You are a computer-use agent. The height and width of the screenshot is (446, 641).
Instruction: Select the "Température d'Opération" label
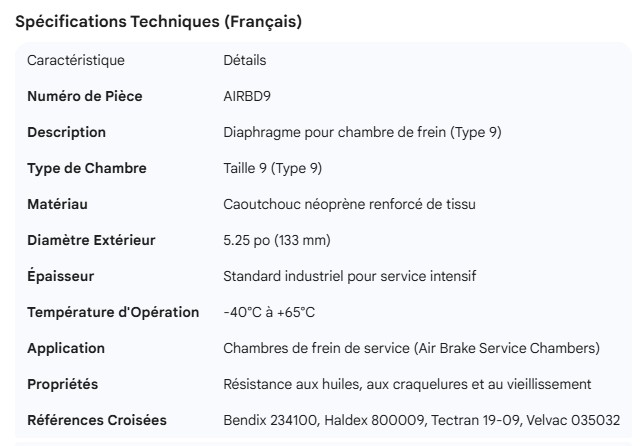113,312
